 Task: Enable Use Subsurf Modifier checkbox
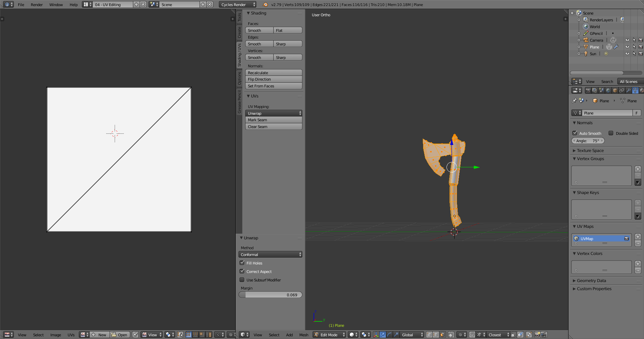tap(242, 280)
